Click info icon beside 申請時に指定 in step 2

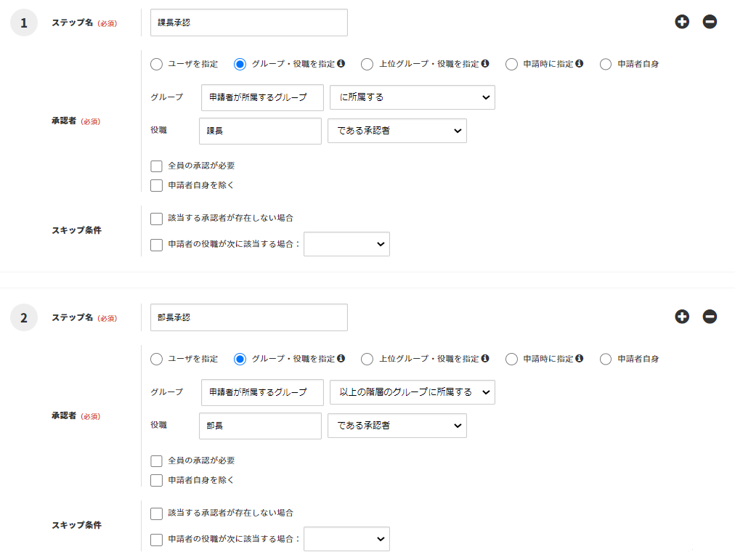click(x=580, y=359)
